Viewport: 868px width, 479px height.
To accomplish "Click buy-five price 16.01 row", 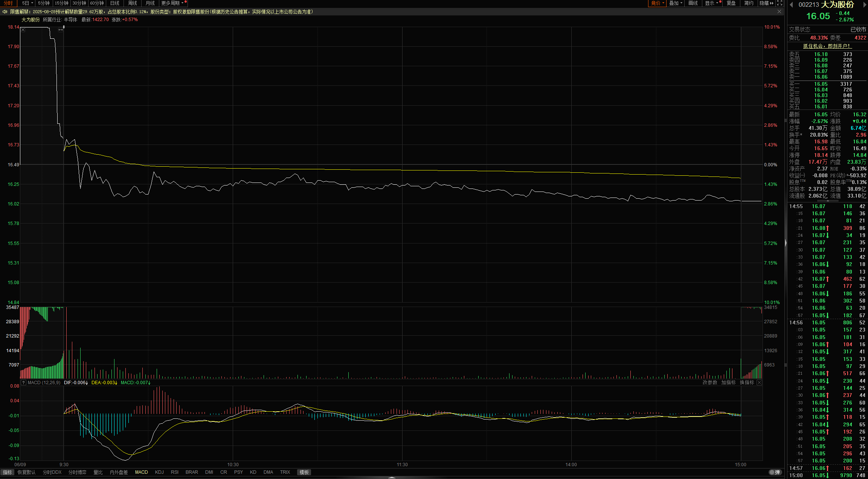I will coord(828,106).
